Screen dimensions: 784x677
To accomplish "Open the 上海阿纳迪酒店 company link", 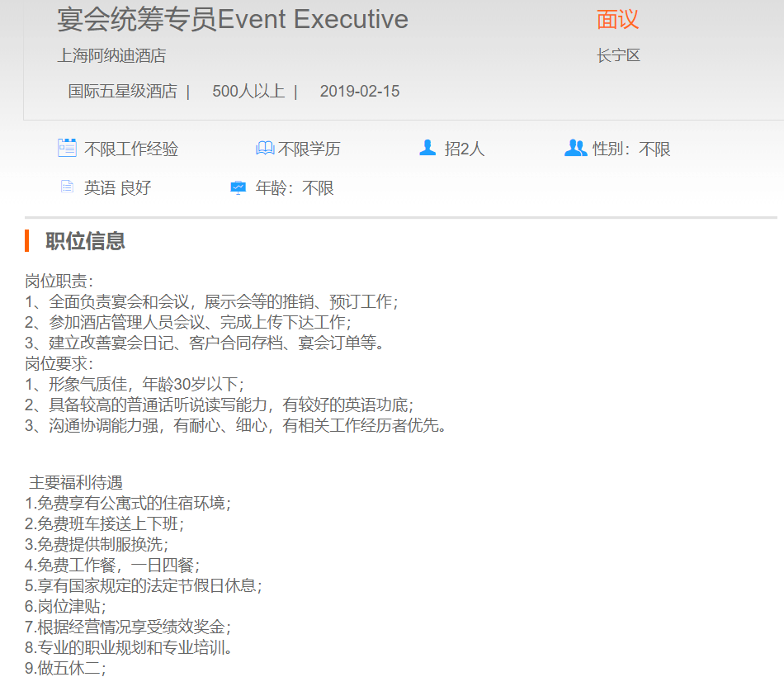I will coord(111,55).
